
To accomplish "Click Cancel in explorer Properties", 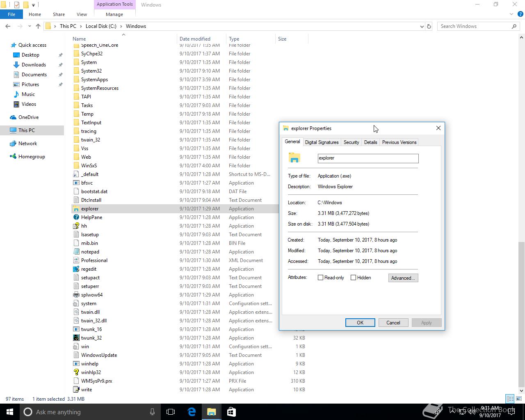I will pos(393,323).
